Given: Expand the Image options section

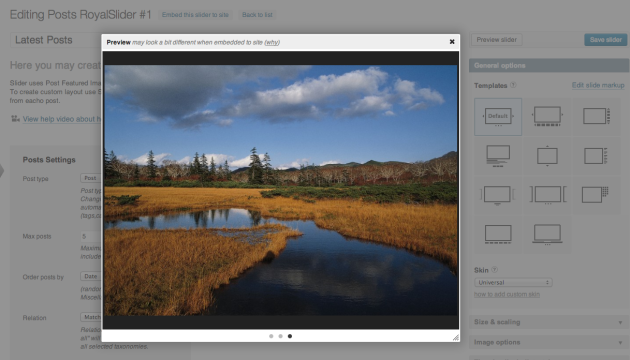Looking at the screenshot, I should [x=549, y=342].
